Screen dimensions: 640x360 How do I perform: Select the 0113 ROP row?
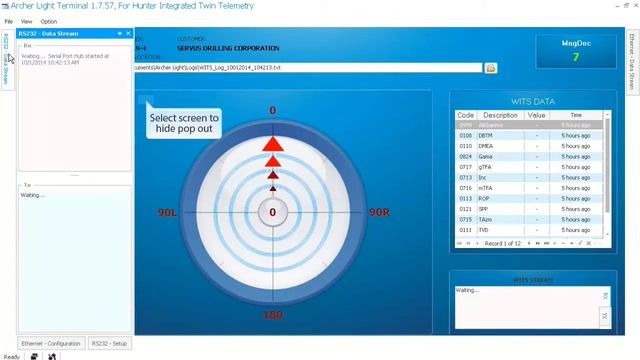coord(529,199)
